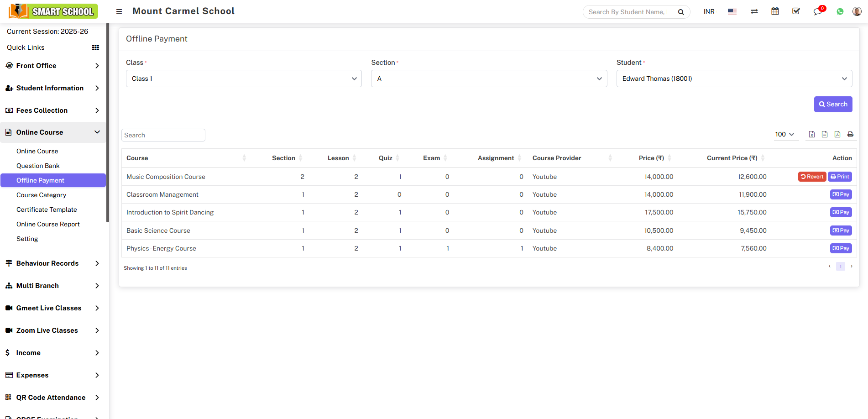Switch language using the flag icon
The height and width of the screenshot is (419, 868).
pos(732,11)
